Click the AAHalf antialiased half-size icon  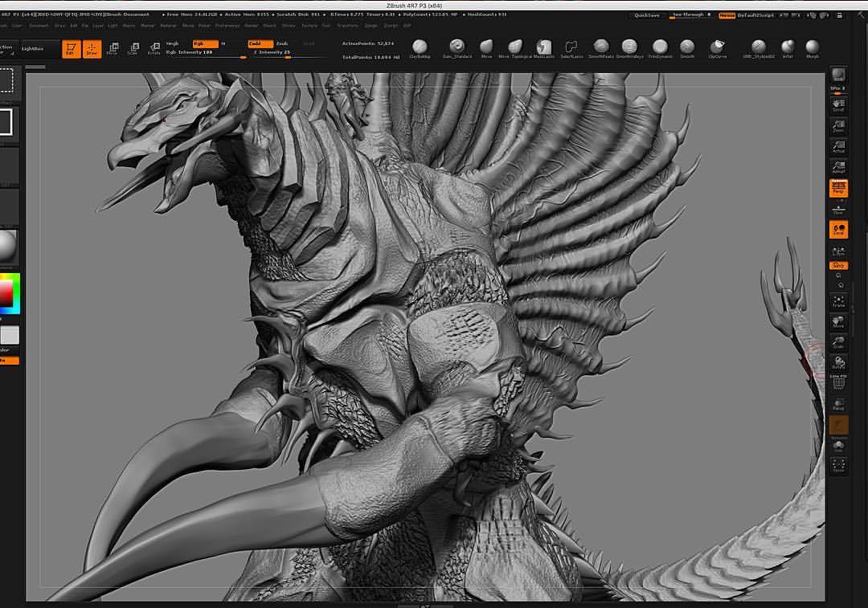838,167
